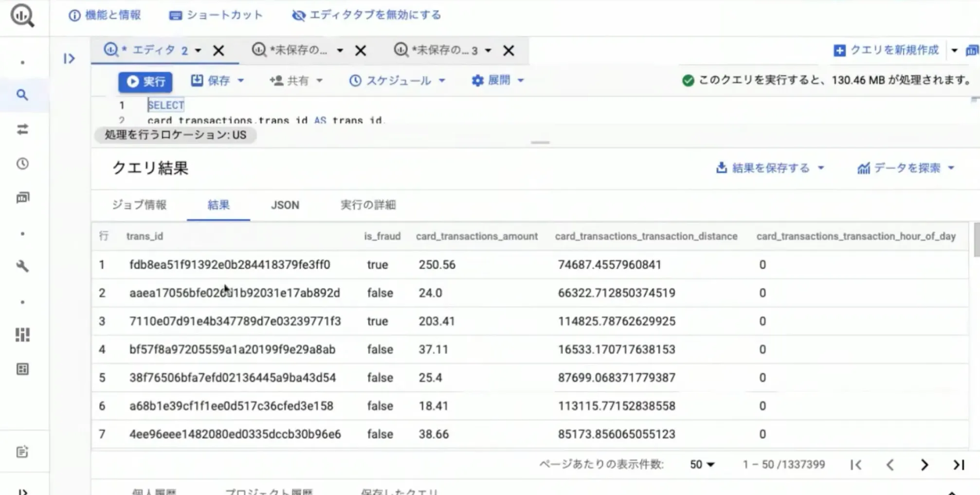Select the 結果 tab
The width and height of the screenshot is (980, 495).
(x=218, y=205)
